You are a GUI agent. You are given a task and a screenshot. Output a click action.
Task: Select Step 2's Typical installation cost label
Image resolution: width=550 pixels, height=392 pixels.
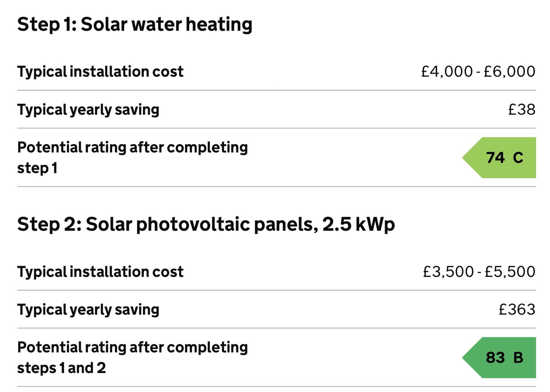pos(100,272)
